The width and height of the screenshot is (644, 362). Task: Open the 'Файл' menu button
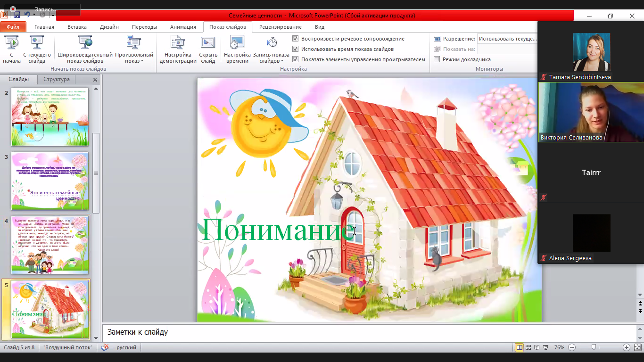[x=13, y=27]
